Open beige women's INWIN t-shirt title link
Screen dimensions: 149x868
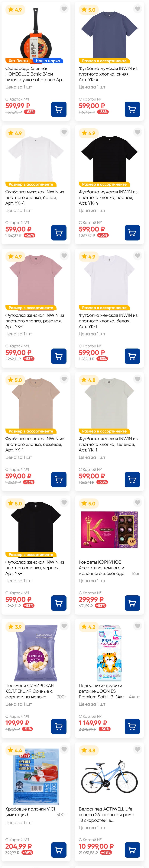(34, 444)
